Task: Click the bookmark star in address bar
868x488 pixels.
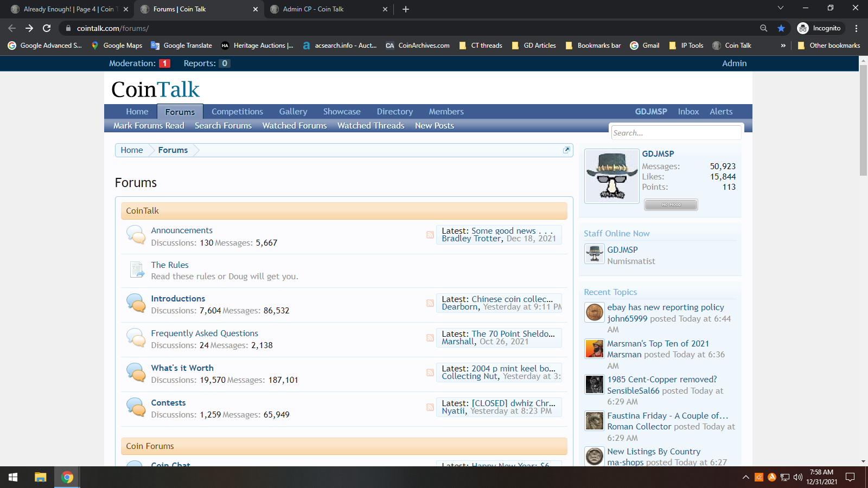Action: point(781,28)
